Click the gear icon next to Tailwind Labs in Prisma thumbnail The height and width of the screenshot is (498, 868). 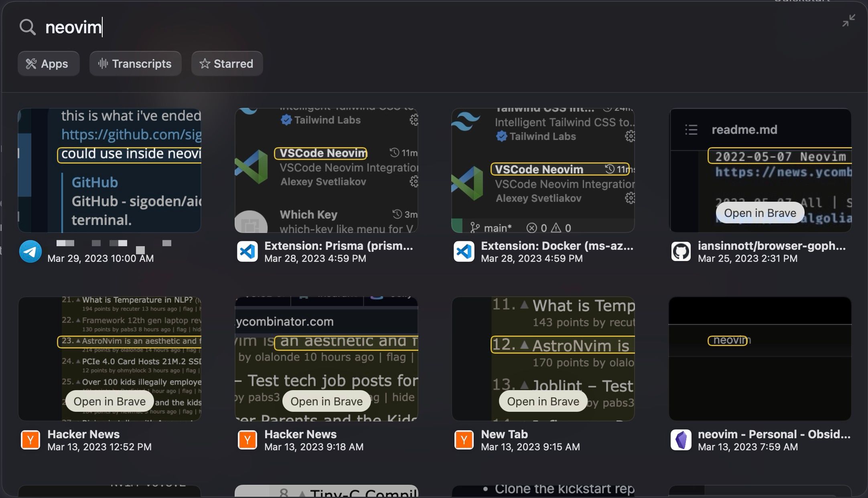[414, 120]
